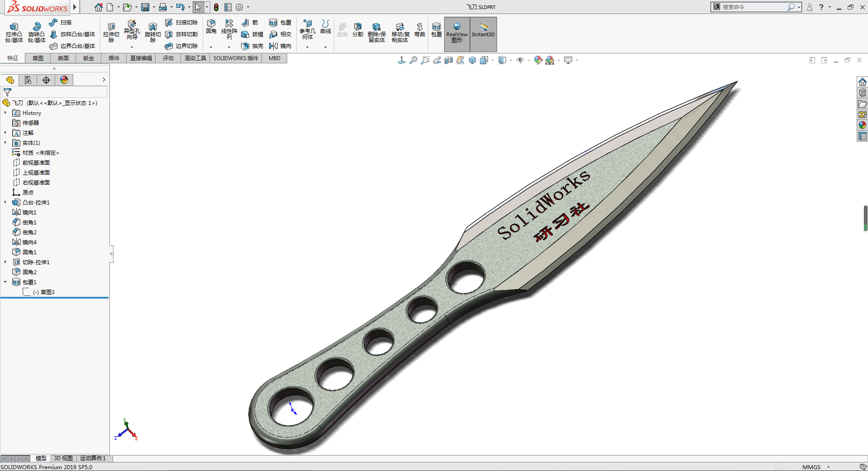Select the Extruded Boss/Base tool (拉伸凸台/基体)
The height and width of the screenshot is (471, 868).
coord(14,33)
